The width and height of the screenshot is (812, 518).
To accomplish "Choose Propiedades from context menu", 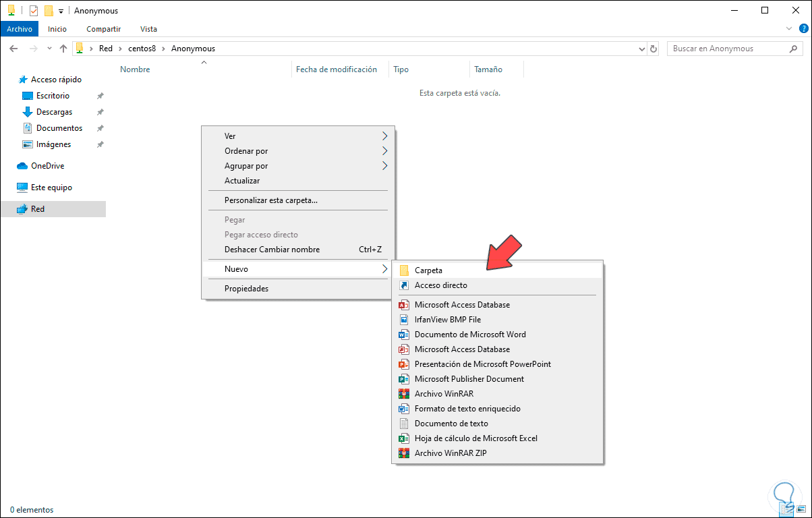I will (x=246, y=289).
